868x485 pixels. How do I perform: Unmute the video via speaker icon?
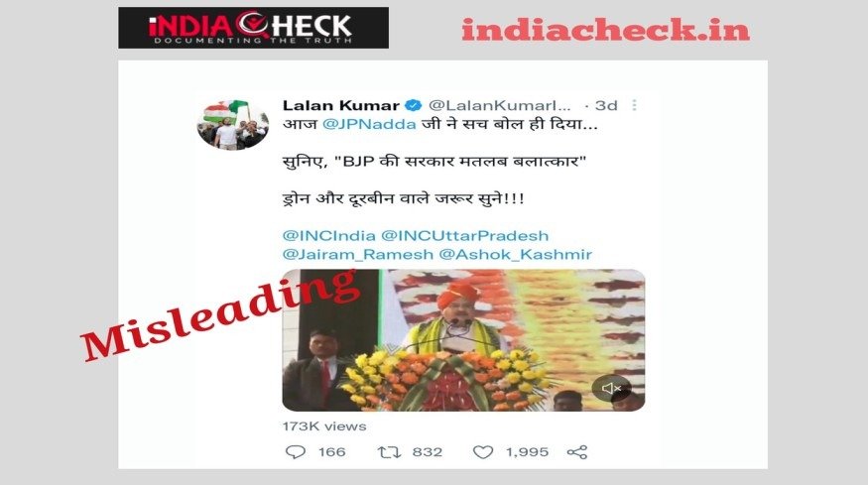[x=611, y=389]
